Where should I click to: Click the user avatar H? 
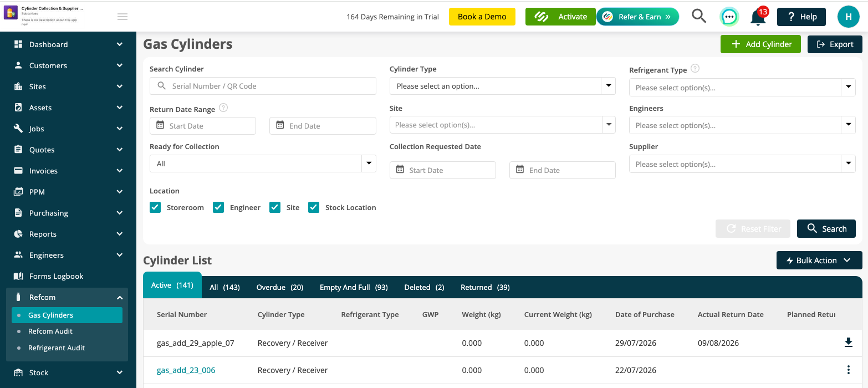pyautogui.click(x=848, y=17)
